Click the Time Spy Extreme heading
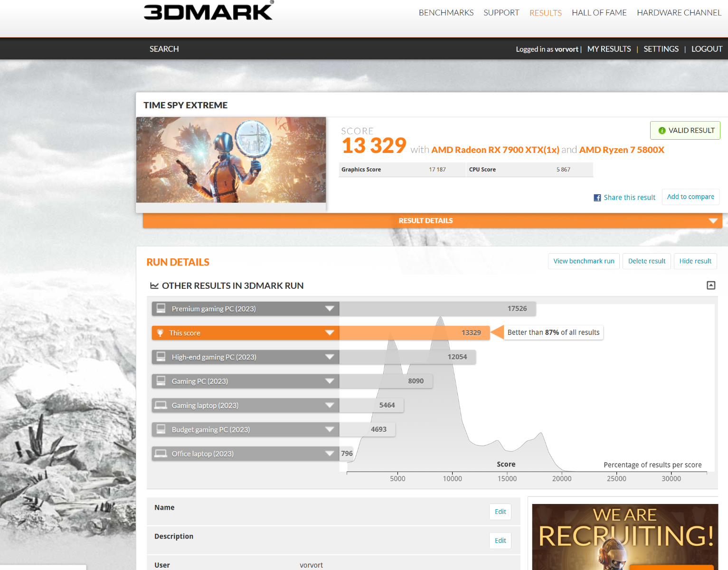This screenshot has height=570, width=728. tap(186, 105)
